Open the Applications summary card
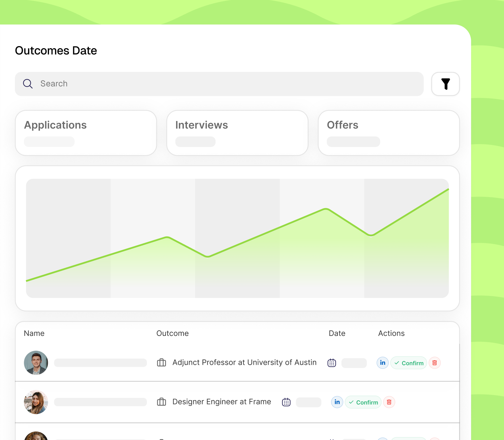This screenshot has width=504, height=440. [86, 133]
